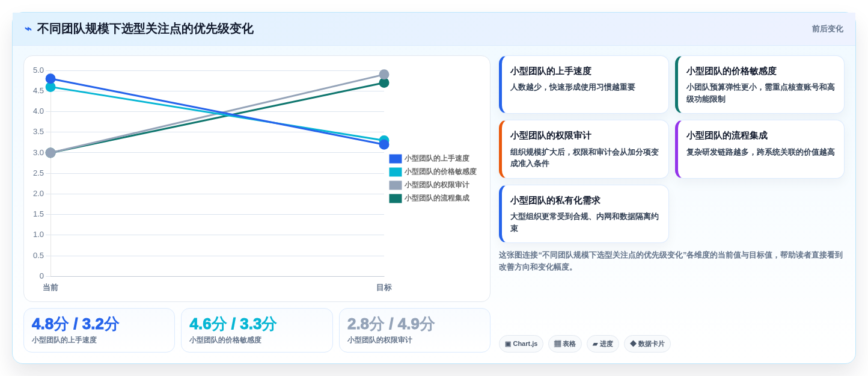This screenshot has width=868, height=376.
Task: Select the 数据卡片 tag
Action: coord(647,344)
